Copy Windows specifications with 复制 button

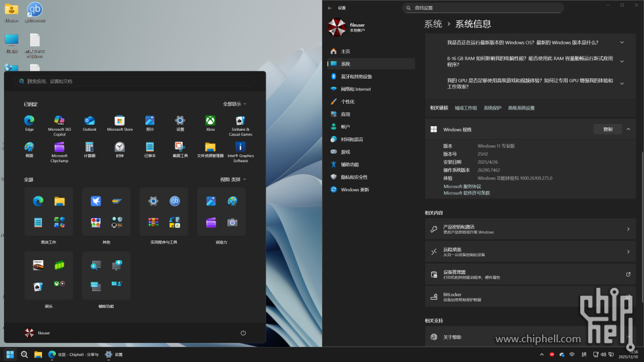coord(607,129)
